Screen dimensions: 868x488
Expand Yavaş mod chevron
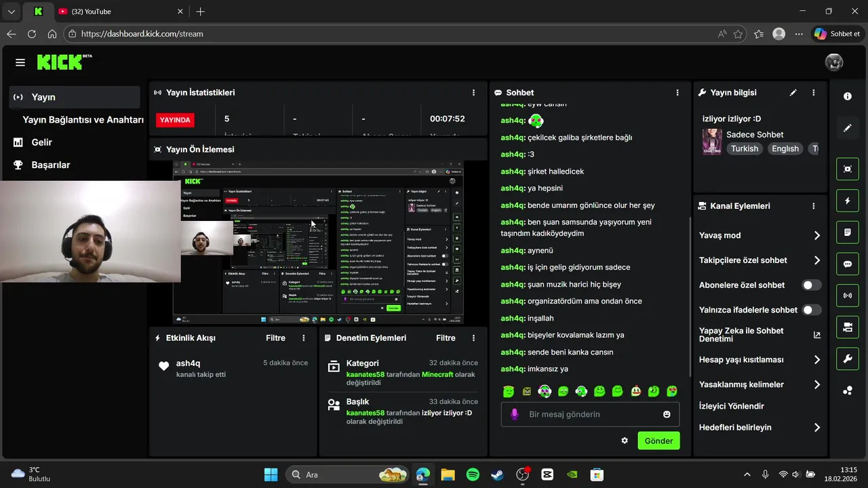816,235
